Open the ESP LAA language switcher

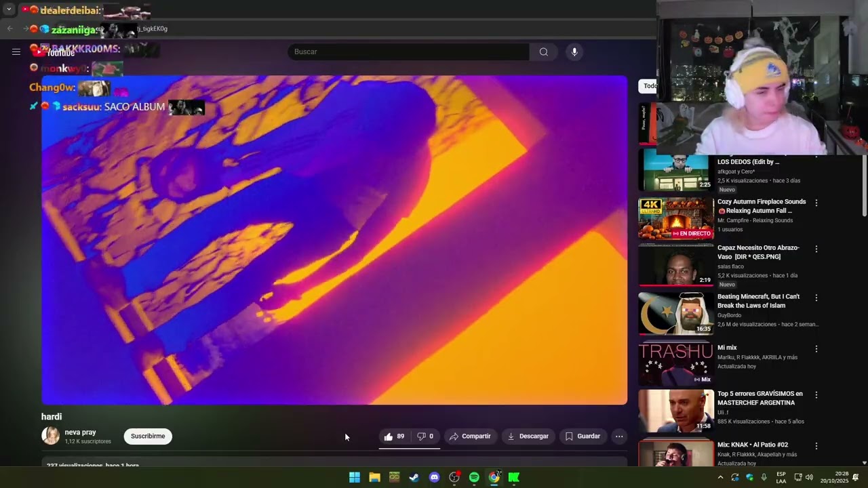click(x=781, y=477)
